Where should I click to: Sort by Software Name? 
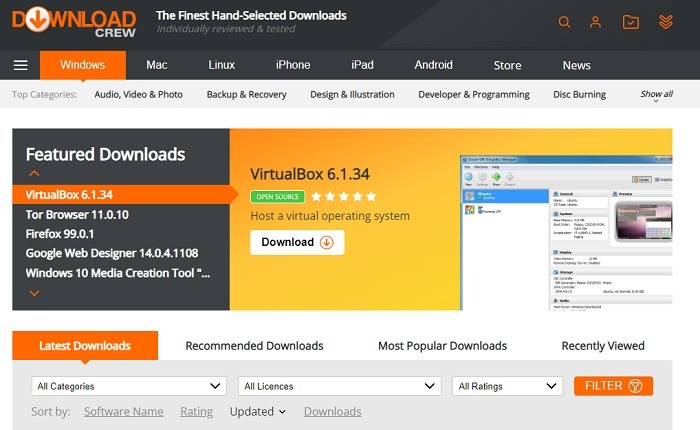tap(124, 411)
